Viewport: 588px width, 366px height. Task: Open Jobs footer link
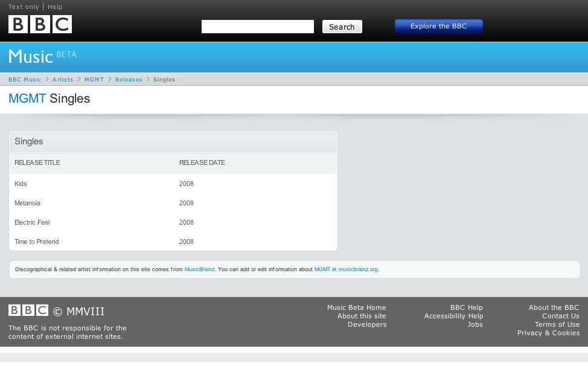(x=475, y=325)
